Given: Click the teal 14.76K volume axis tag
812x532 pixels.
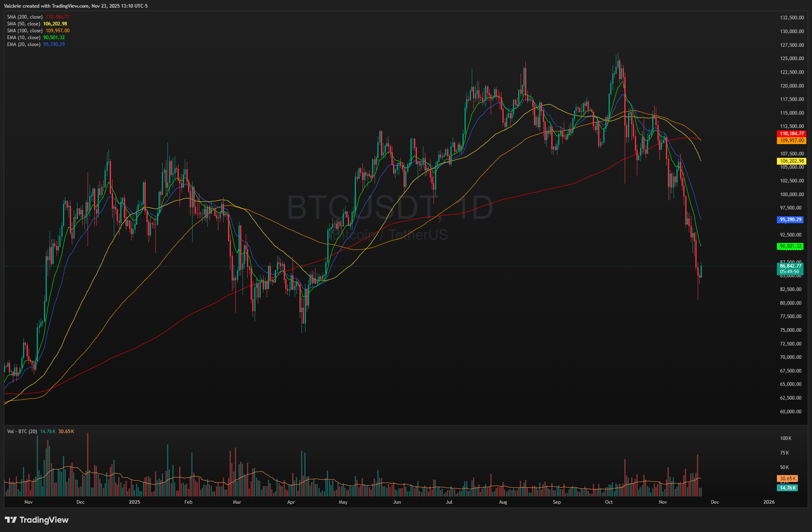Looking at the screenshot, I should point(787,488).
